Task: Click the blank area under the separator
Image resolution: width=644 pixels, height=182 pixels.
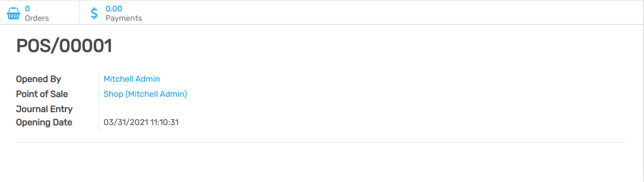Action: pos(320,163)
